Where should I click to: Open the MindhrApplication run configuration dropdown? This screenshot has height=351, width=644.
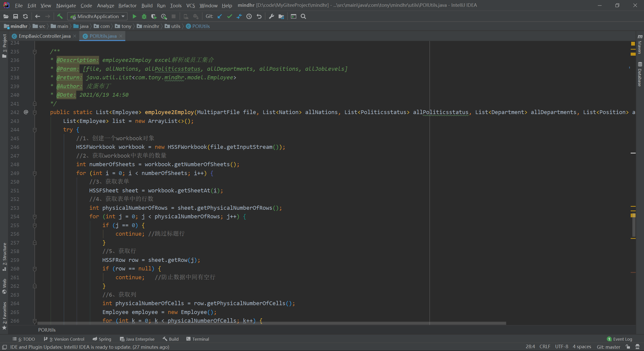pos(98,17)
